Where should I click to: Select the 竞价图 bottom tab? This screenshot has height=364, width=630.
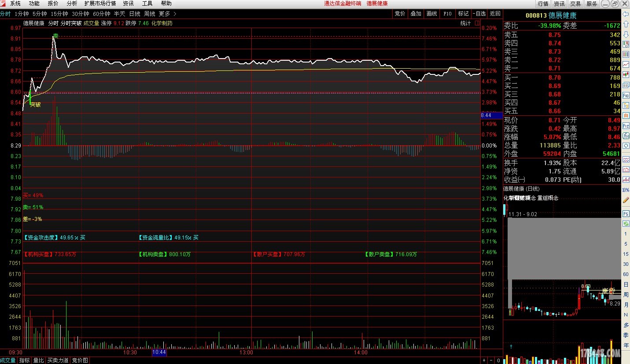[x=80, y=360]
